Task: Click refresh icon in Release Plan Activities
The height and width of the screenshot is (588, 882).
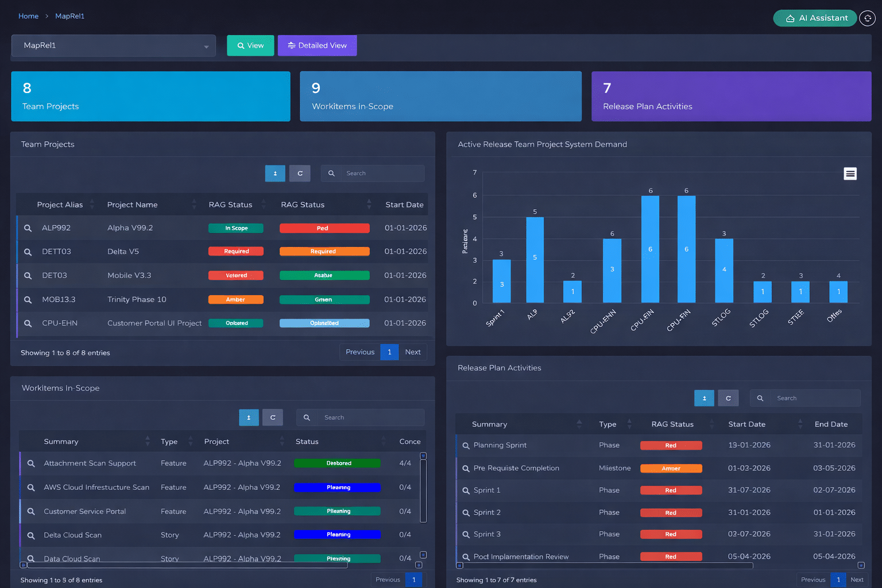Action: click(x=728, y=398)
